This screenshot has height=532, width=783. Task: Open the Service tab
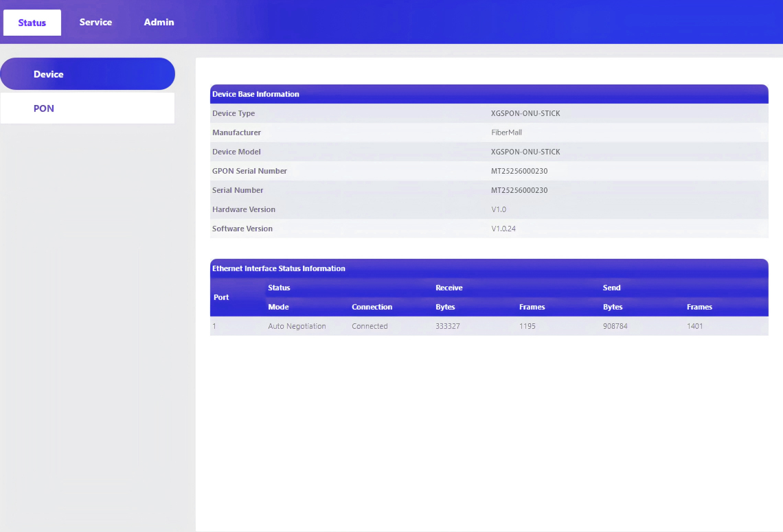[x=95, y=22]
